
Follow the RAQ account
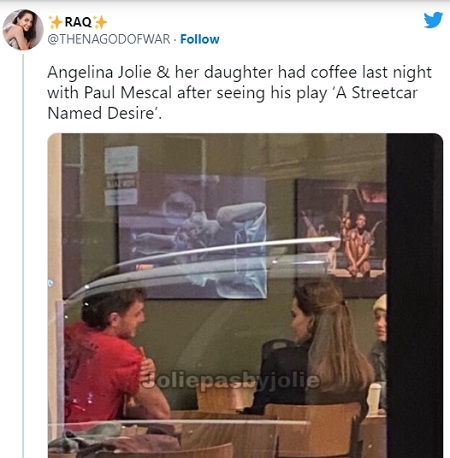coord(200,39)
